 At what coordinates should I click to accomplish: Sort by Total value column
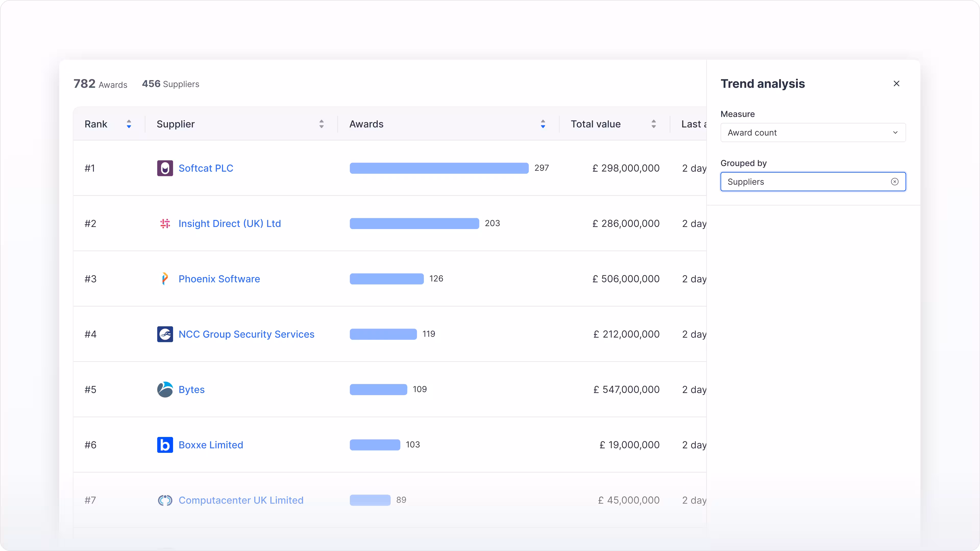pyautogui.click(x=654, y=124)
